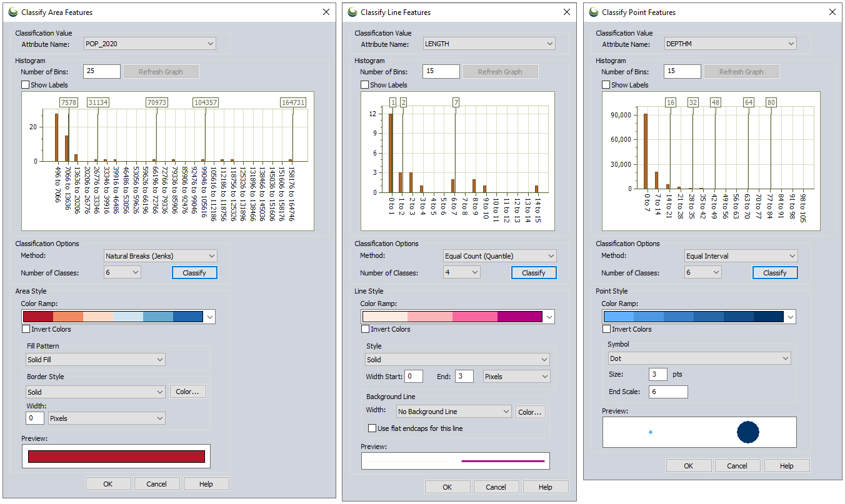Open the blue Point color ramp
This screenshot has height=504, width=845.
click(x=699, y=317)
